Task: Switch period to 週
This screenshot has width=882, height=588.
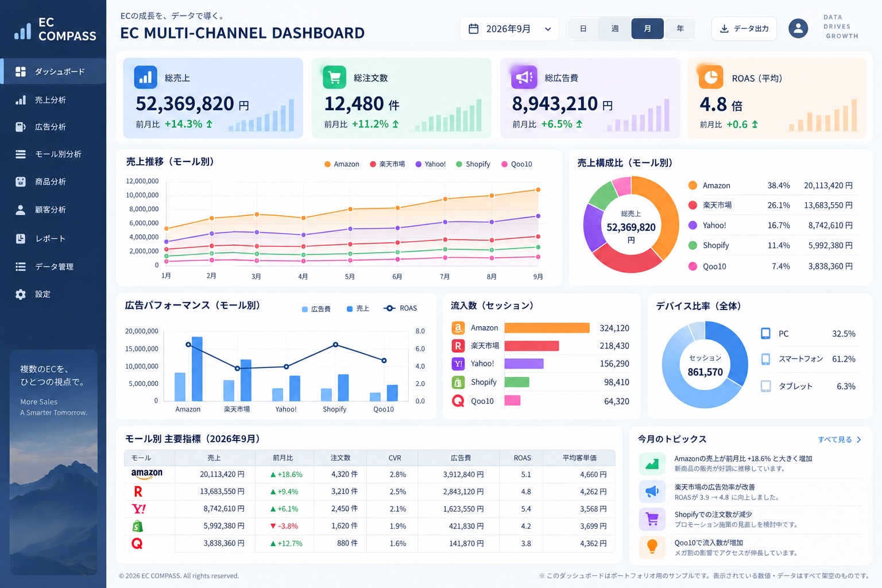Action: (615, 29)
